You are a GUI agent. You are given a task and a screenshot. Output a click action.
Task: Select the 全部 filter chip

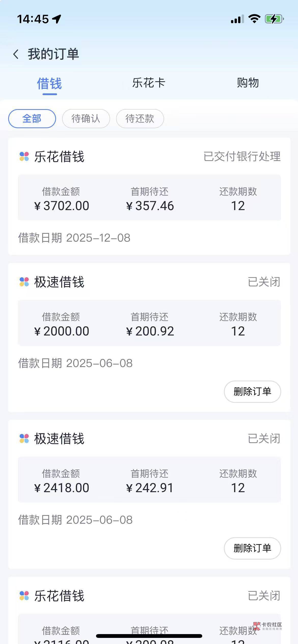pos(32,119)
